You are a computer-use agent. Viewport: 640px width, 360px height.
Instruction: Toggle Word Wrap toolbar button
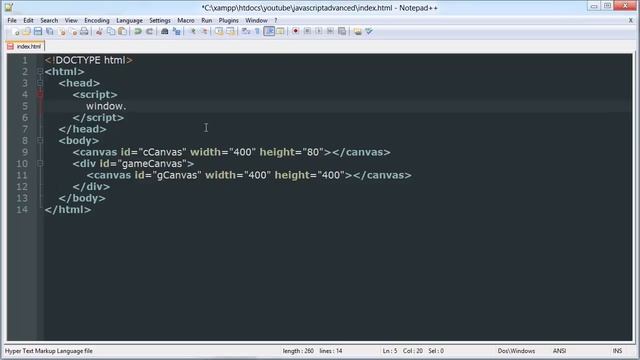point(246,31)
